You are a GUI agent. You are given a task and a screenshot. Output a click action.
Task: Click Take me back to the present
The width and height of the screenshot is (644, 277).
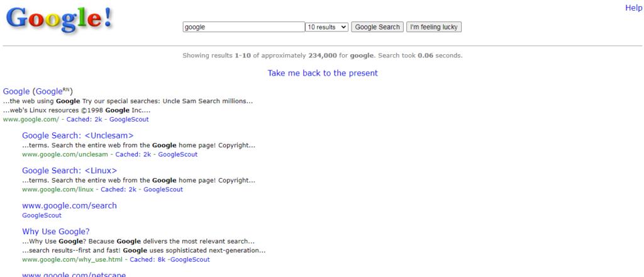click(323, 73)
